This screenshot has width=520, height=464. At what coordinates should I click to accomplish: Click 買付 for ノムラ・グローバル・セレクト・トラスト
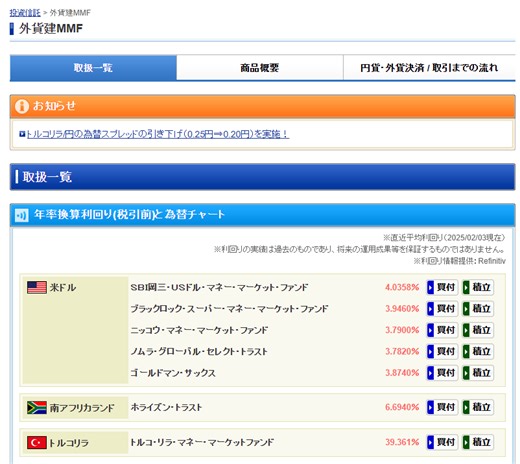pos(442,351)
